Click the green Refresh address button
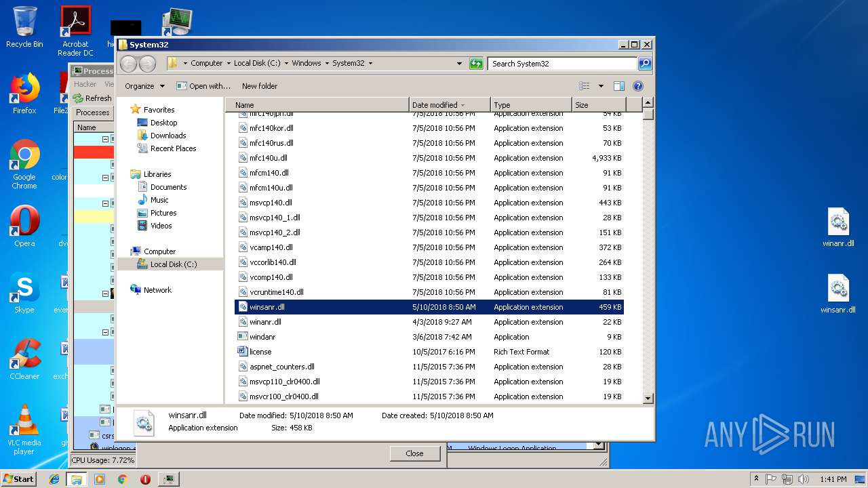 pyautogui.click(x=476, y=64)
